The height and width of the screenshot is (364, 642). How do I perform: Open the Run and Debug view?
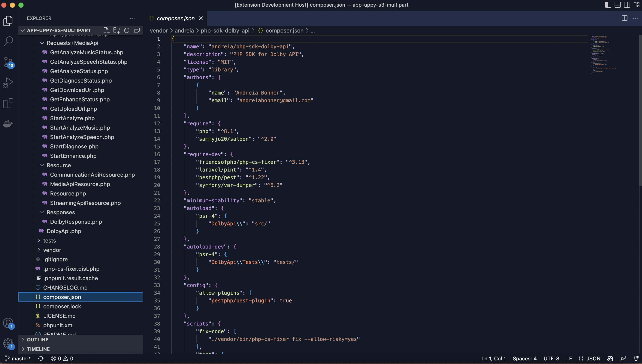8,83
